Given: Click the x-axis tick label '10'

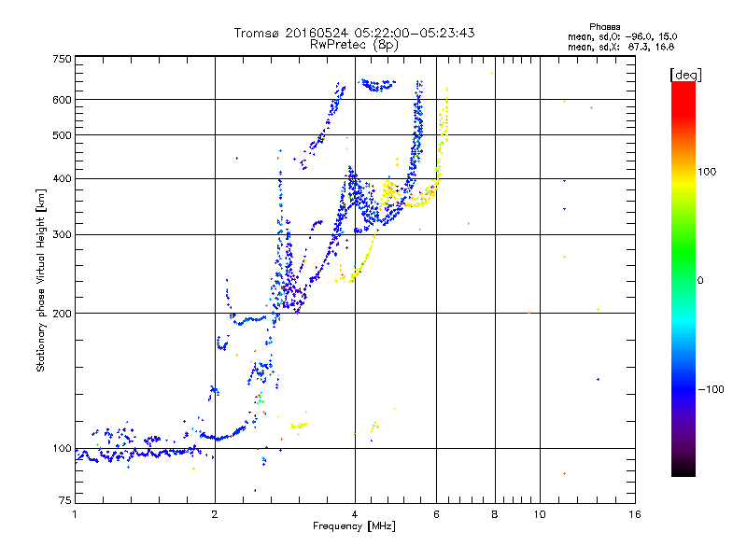Looking at the screenshot, I should pos(540,514).
